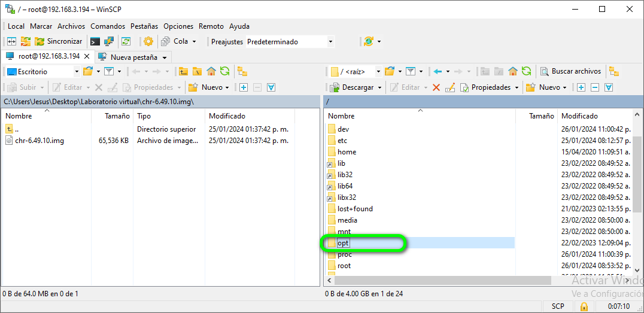Click the compare directories icon

11,41
